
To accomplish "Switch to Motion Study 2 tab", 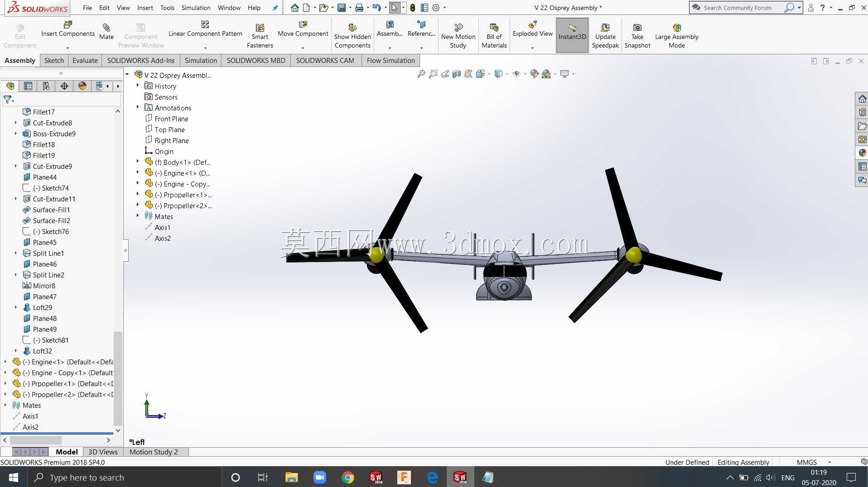I will click(x=154, y=452).
